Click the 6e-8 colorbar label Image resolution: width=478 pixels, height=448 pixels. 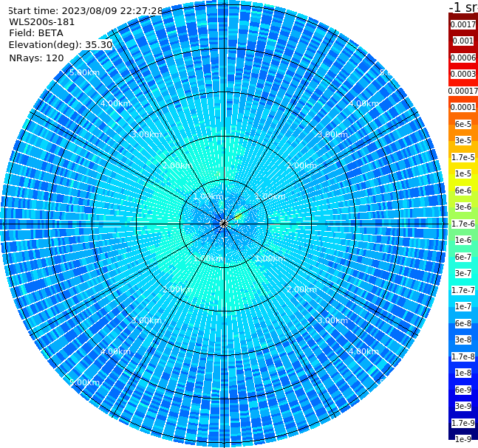(463, 323)
